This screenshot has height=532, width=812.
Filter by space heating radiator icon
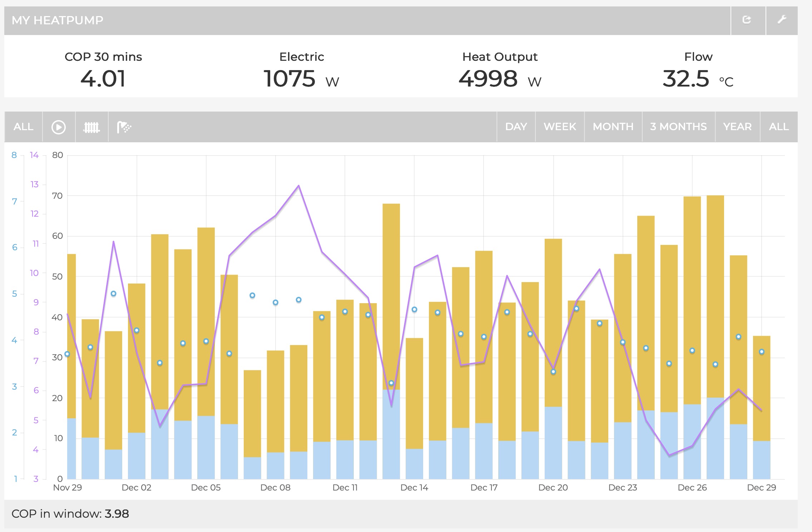(x=91, y=127)
